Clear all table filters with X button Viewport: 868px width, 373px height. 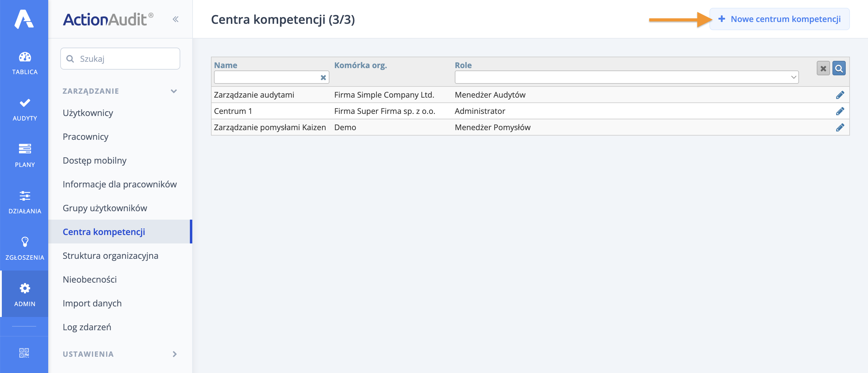pyautogui.click(x=823, y=69)
